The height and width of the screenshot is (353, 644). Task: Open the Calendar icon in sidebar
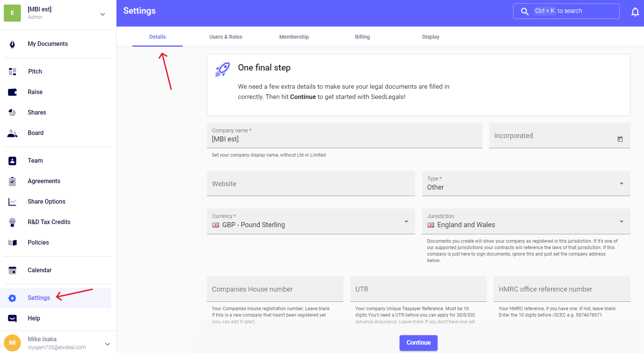coord(12,270)
